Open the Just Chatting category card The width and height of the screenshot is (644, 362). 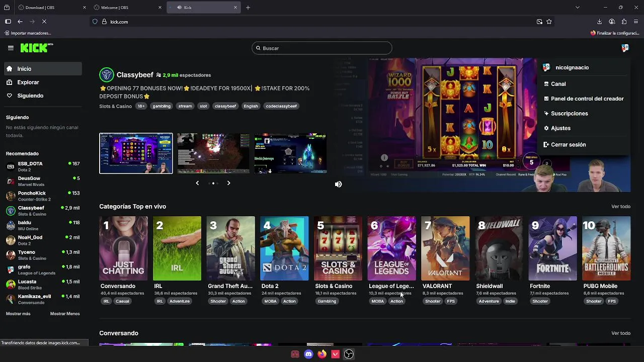click(x=123, y=248)
